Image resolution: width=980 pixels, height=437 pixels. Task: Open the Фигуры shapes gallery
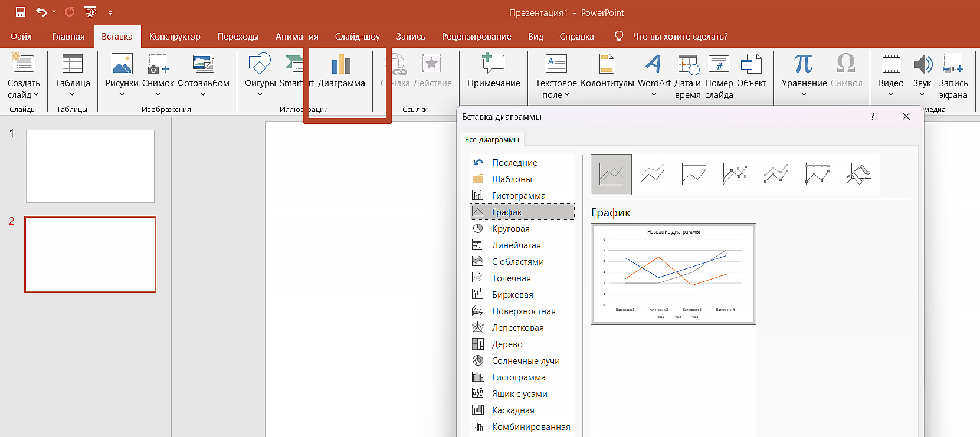coord(260,75)
